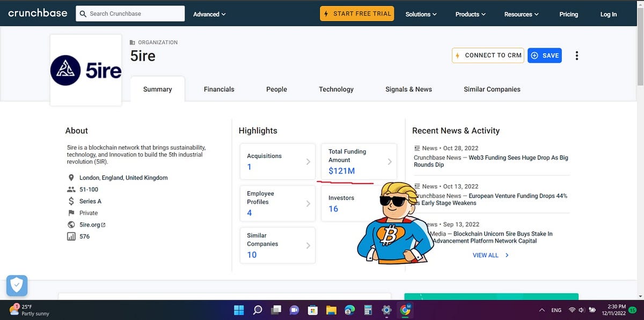The image size is (644, 320).
Task: Open the Signals & News tab
Action: coord(408,89)
